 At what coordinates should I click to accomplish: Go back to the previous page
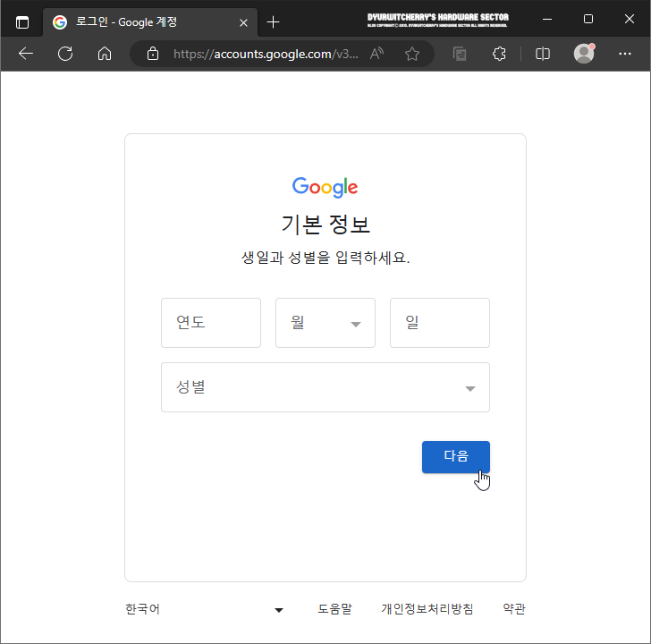coord(26,54)
